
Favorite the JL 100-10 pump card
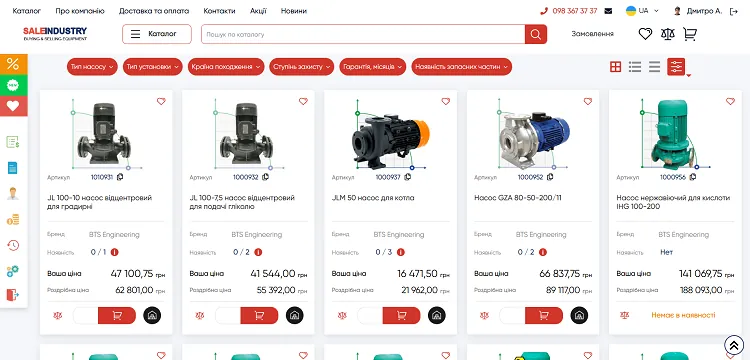[x=161, y=101]
